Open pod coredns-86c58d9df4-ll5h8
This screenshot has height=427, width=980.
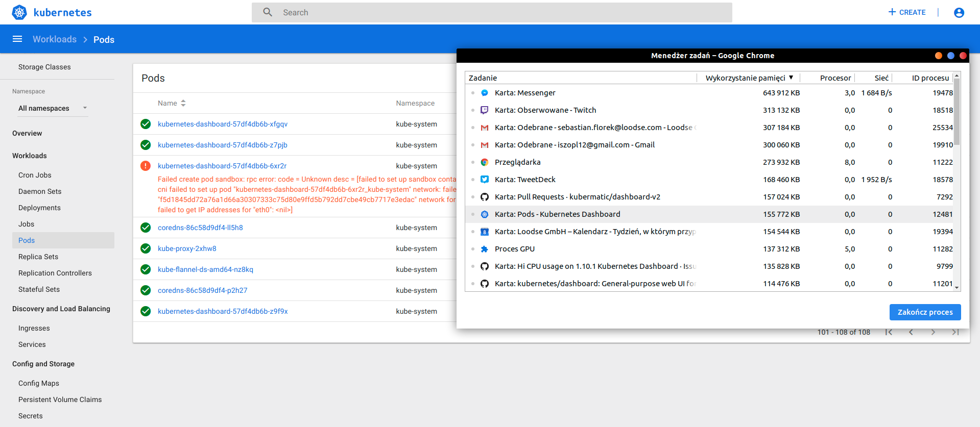tap(200, 228)
